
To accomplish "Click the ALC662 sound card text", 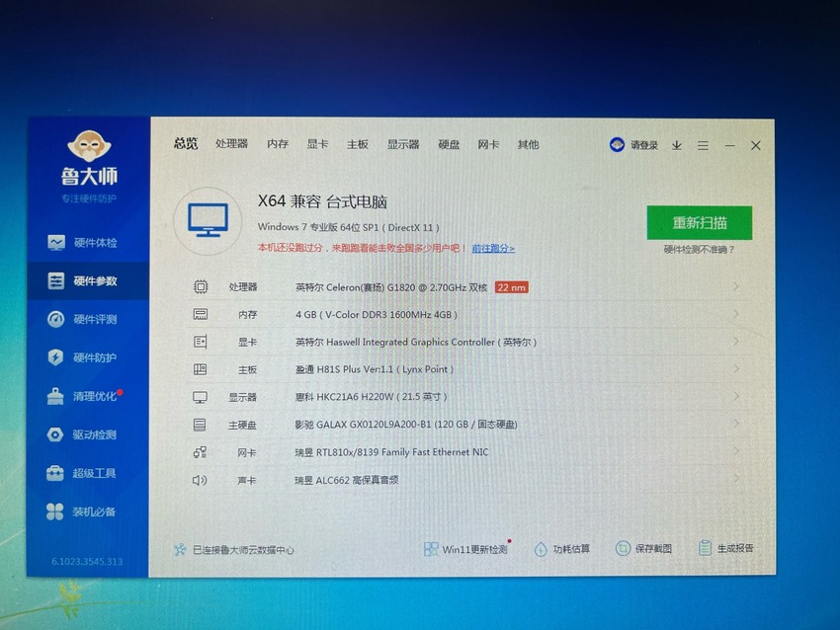I will click(347, 480).
